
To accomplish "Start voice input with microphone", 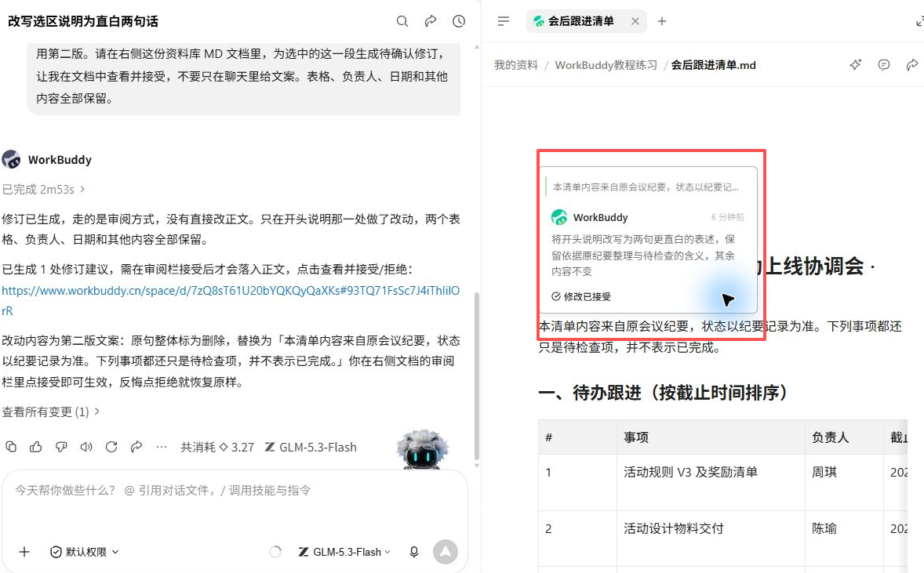I will (x=414, y=552).
